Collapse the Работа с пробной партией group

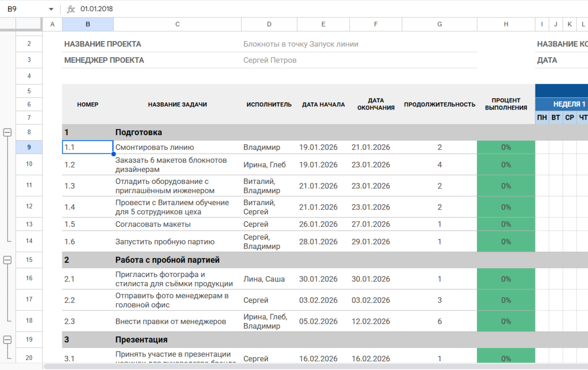point(7,260)
